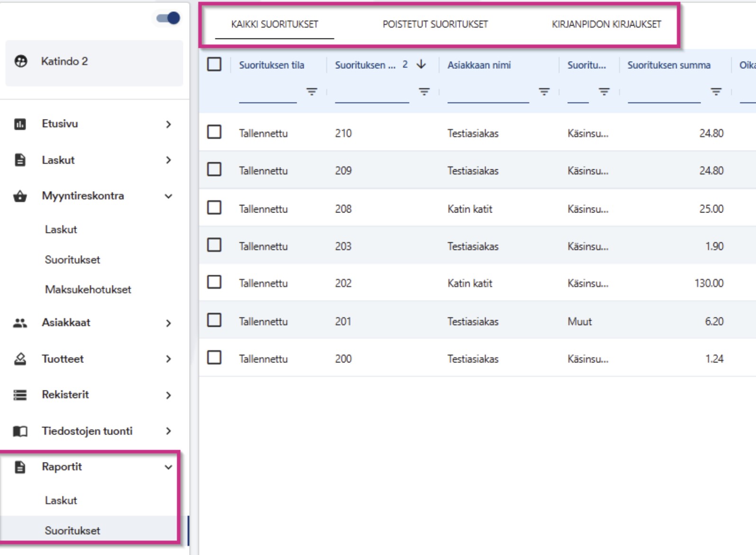Click the Suorituksen summa filter input field
756x555 pixels.
[664, 93]
